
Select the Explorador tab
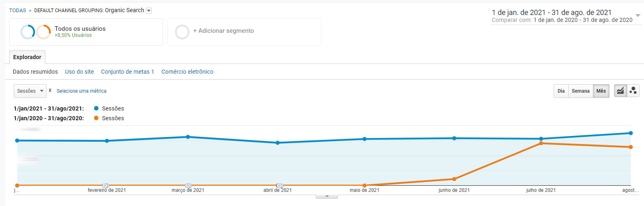[x=27, y=57]
